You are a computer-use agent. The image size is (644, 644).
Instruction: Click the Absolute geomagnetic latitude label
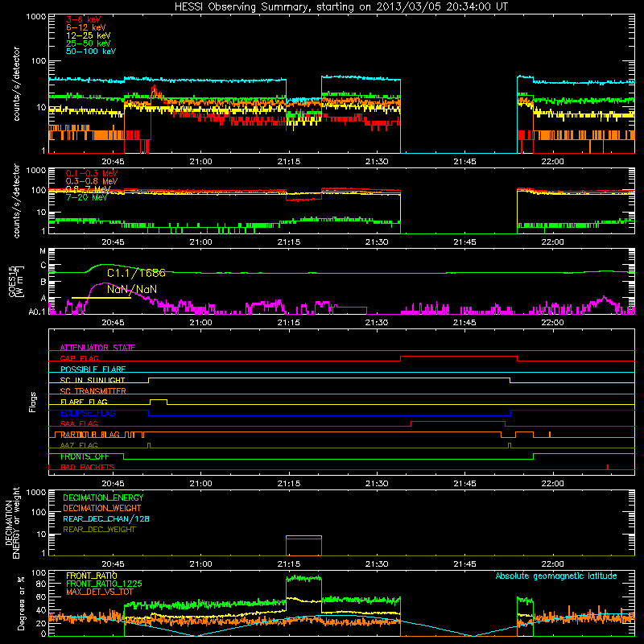[x=556, y=576]
